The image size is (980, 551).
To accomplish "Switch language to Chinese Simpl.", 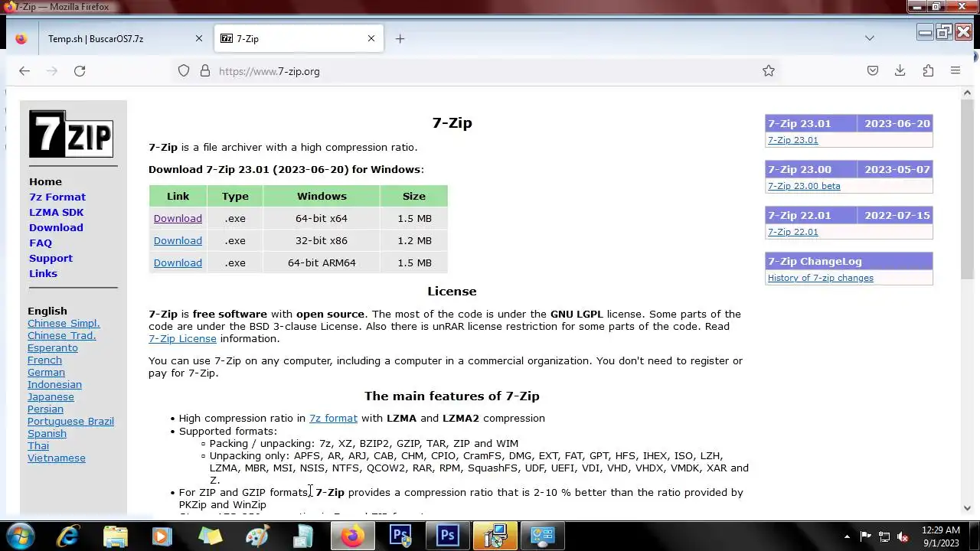I will [x=64, y=324].
